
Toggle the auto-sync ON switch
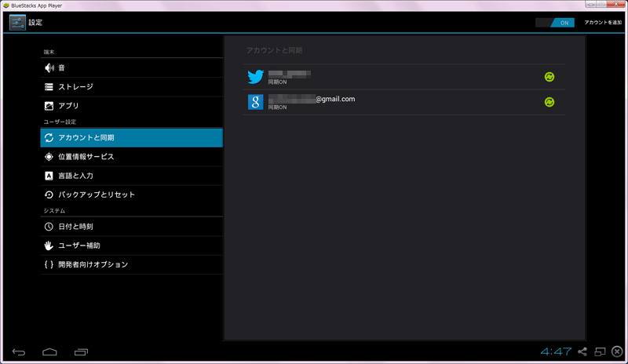[555, 23]
